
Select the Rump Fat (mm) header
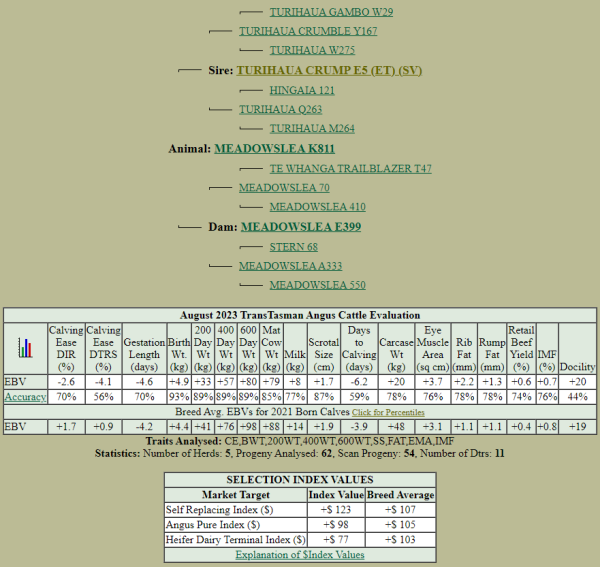(x=492, y=349)
